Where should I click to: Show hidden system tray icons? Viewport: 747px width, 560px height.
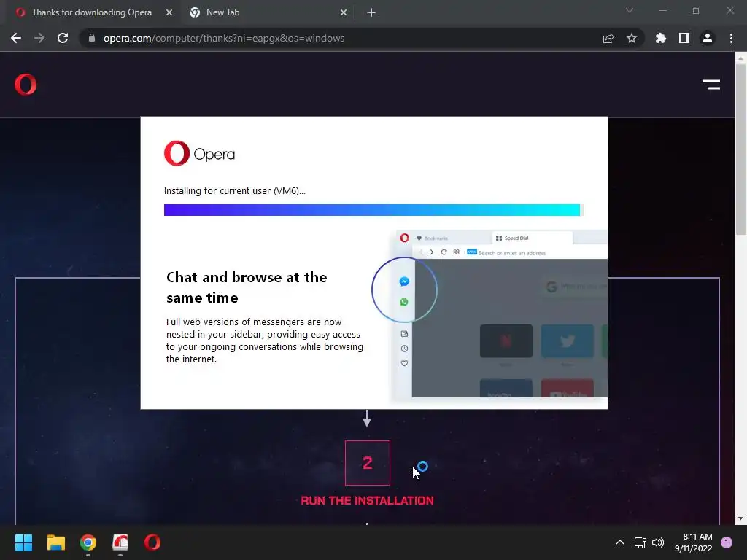pyautogui.click(x=620, y=542)
